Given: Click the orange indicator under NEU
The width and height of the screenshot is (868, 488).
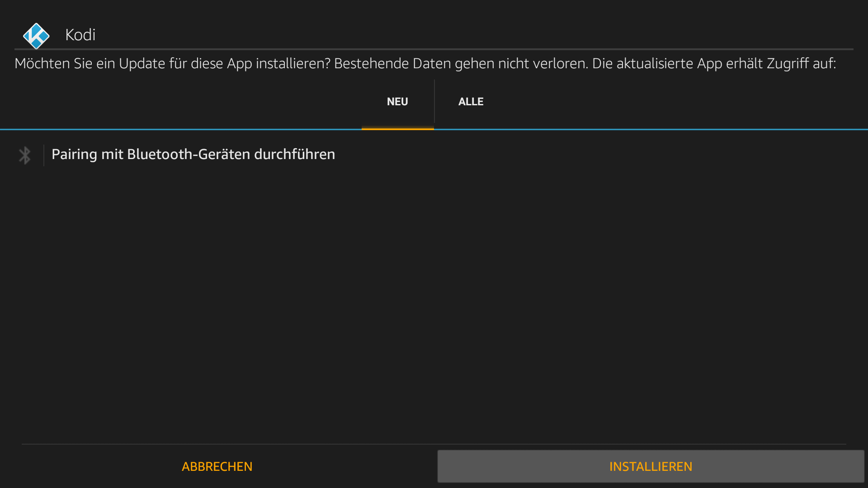Looking at the screenshot, I should [x=397, y=129].
